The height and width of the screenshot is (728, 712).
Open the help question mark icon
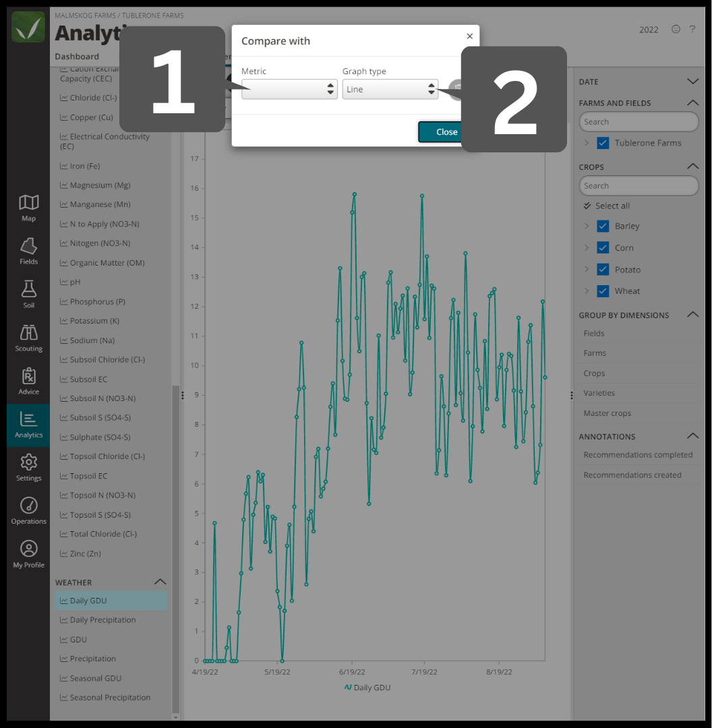coord(692,29)
